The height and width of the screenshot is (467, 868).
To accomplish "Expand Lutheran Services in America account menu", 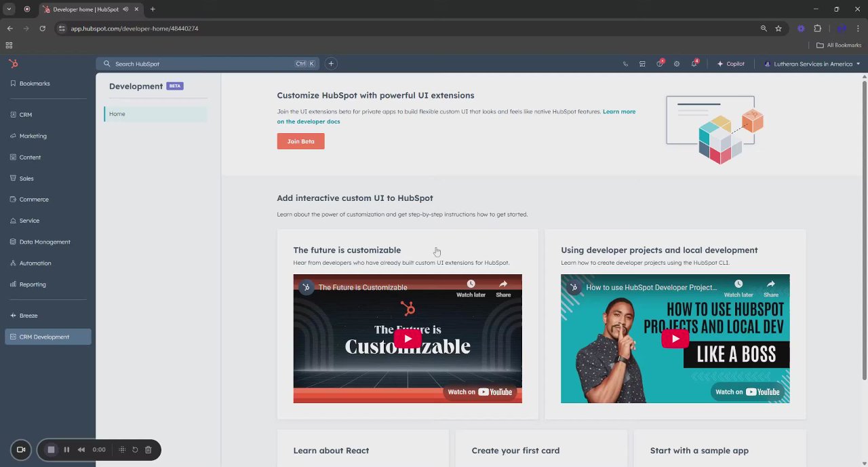I will [812, 64].
